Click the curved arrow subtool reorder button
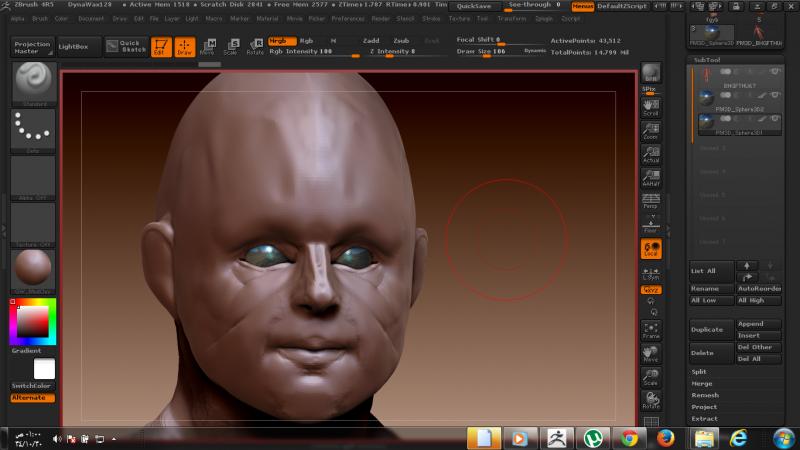 point(746,277)
